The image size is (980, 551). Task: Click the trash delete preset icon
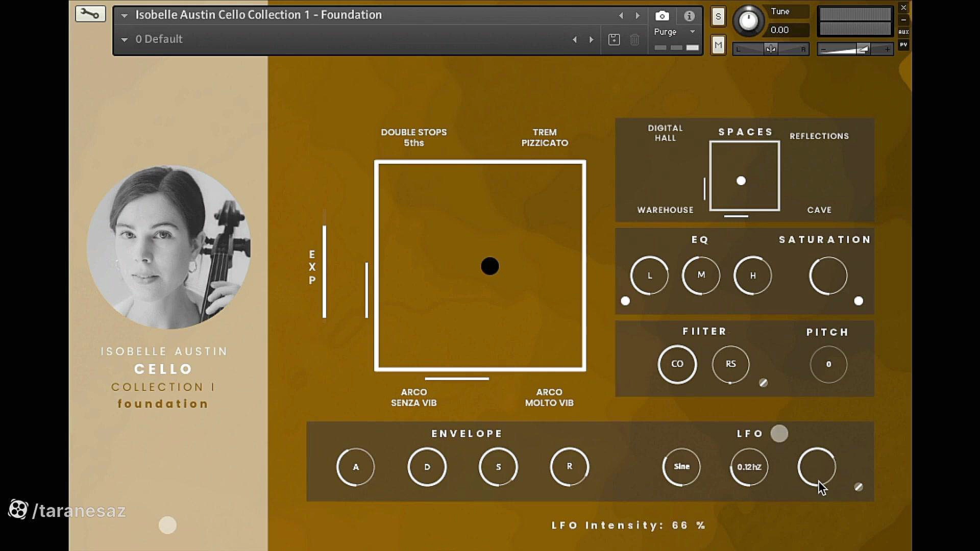pos(634,39)
